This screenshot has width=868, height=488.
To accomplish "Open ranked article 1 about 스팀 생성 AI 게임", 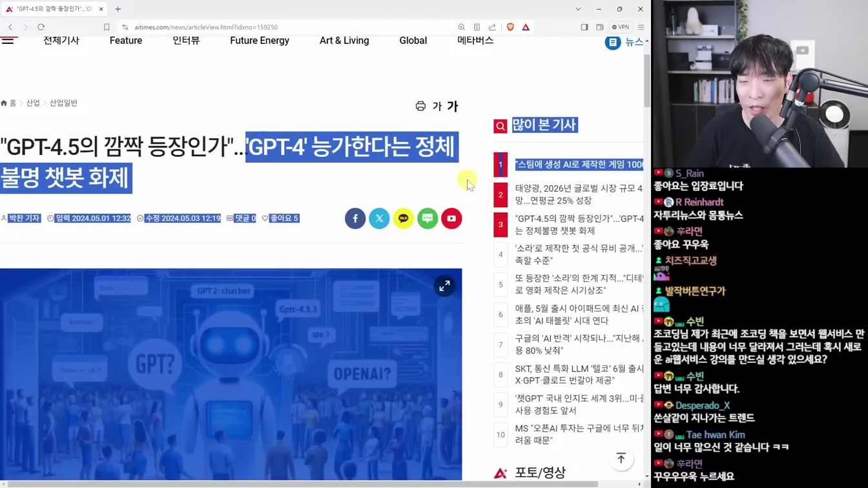I will pos(579,165).
